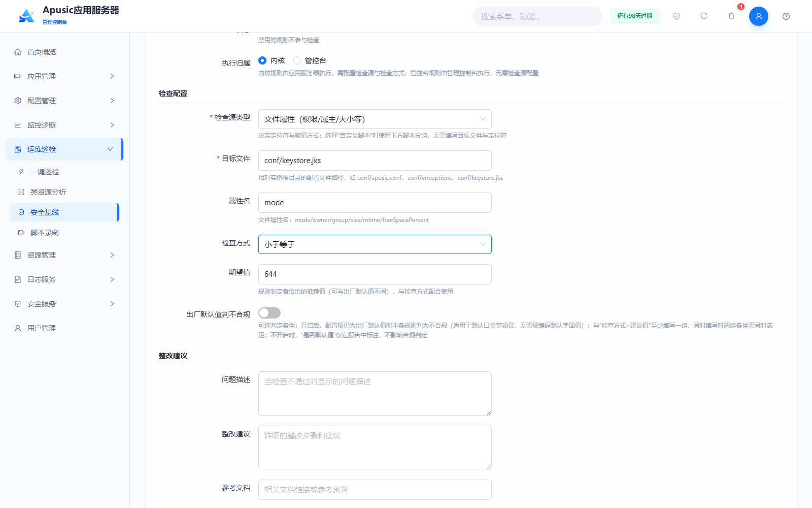The height and width of the screenshot is (508, 812).
Task: Click the 参考文档 input field
Action: [375, 490]
